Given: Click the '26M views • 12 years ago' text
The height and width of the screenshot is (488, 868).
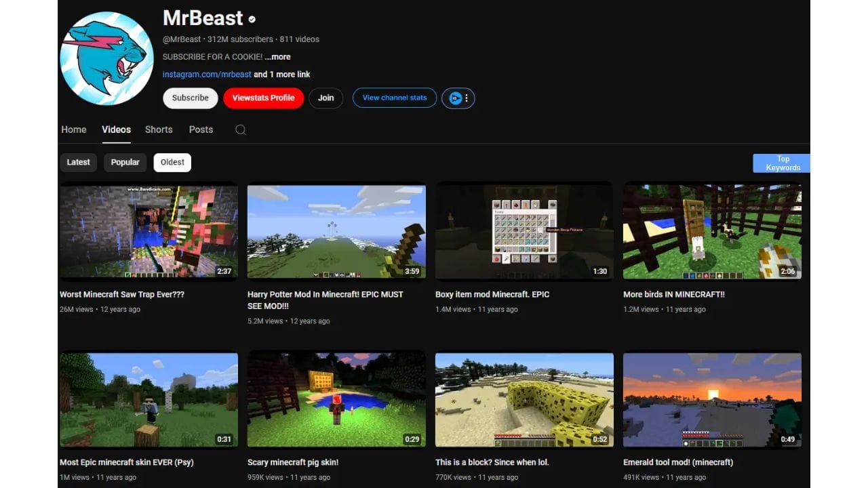Looking at the screenshot, I should click(x=100, y=310).
